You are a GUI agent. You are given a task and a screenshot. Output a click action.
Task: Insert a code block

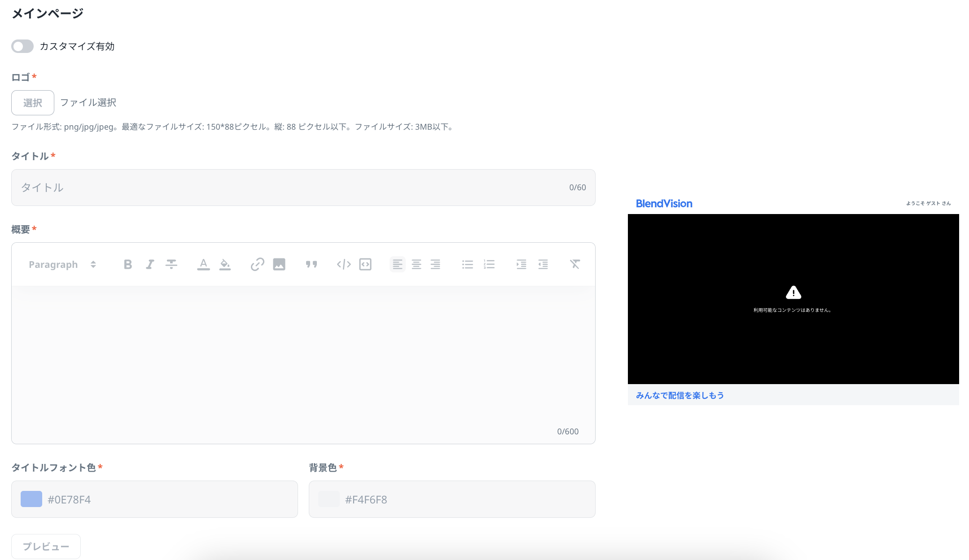365,264
